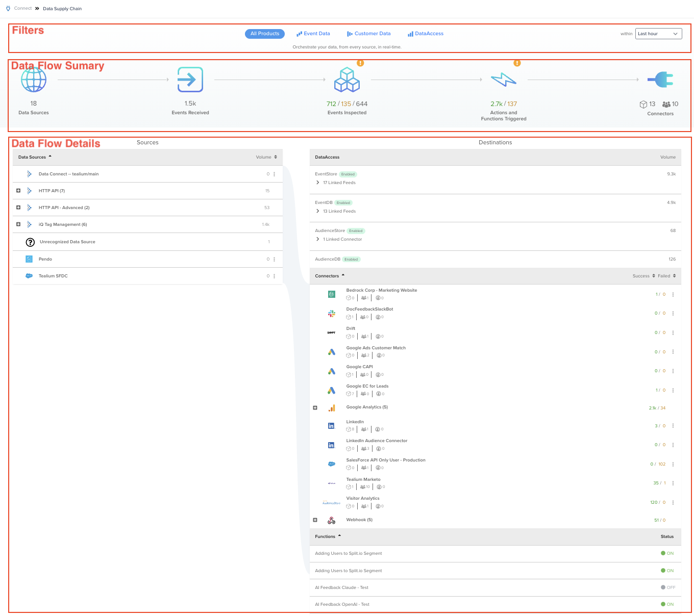Image resolution: width=694 pixels, height=616 pixels.
Task: Open kebab menu for Google CAPI connector
Action: tap(673, 371)
